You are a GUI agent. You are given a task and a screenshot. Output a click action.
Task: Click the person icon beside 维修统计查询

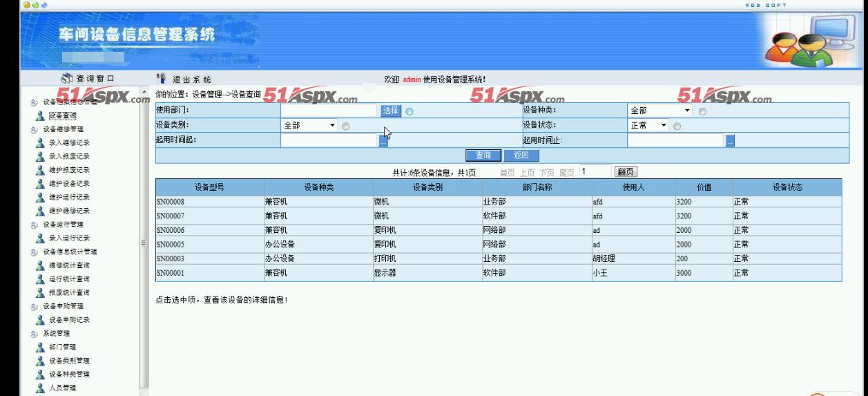(x=41, y=265)
